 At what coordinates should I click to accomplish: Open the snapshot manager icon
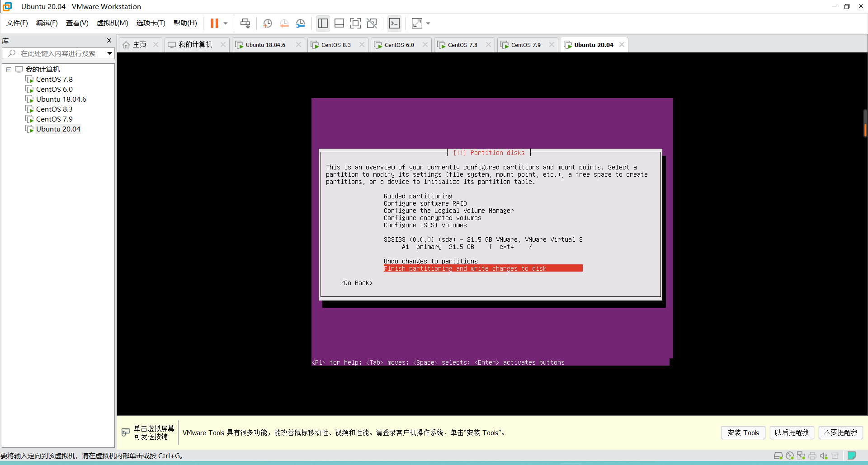301,23
